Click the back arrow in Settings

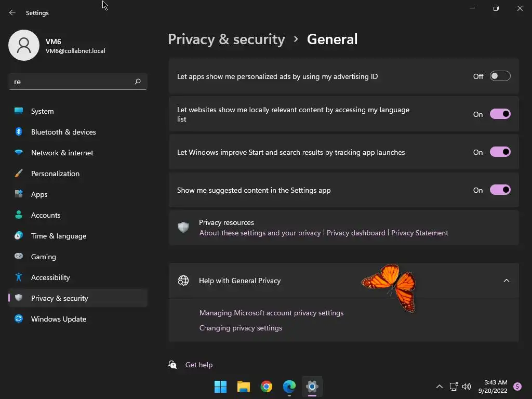tap(12, 12)
